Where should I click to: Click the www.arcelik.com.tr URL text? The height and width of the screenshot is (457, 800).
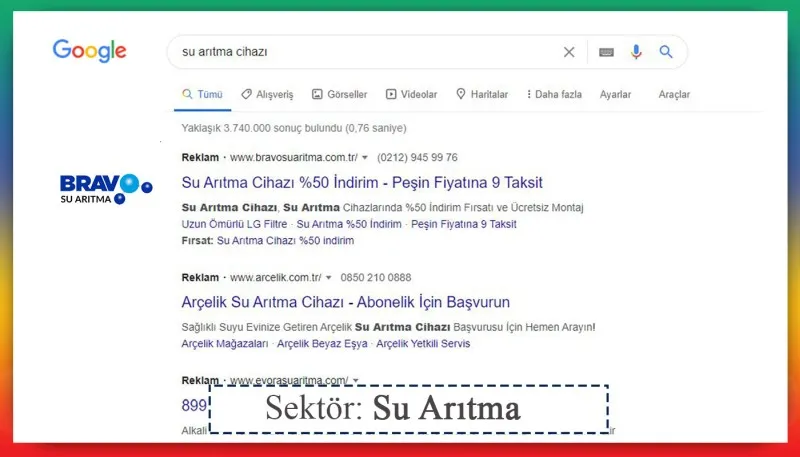pyautogui.click(x=276, y=277)
